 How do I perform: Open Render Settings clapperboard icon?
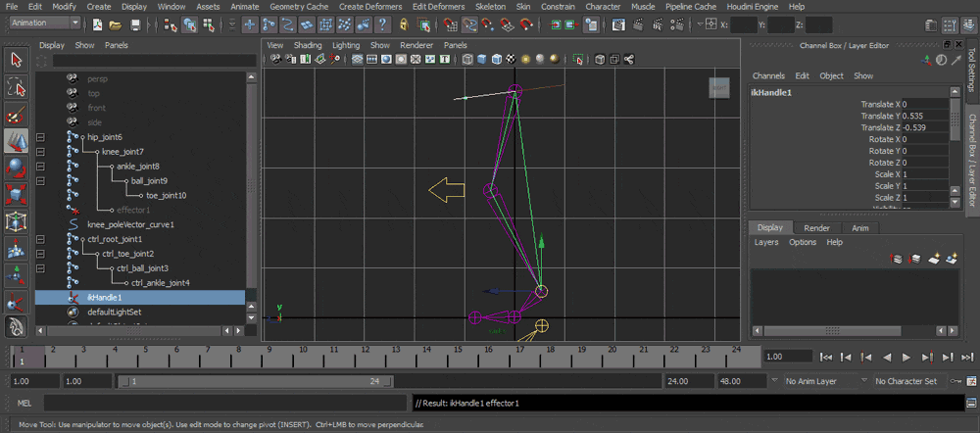(x=675, y=25)
